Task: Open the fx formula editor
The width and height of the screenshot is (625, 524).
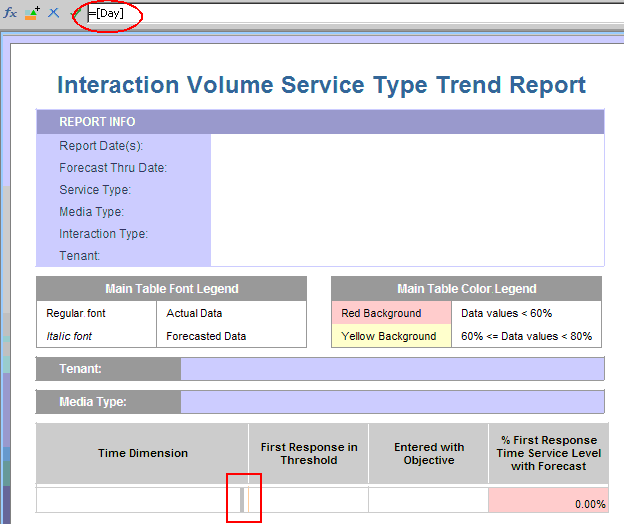Action: [10, 13]
